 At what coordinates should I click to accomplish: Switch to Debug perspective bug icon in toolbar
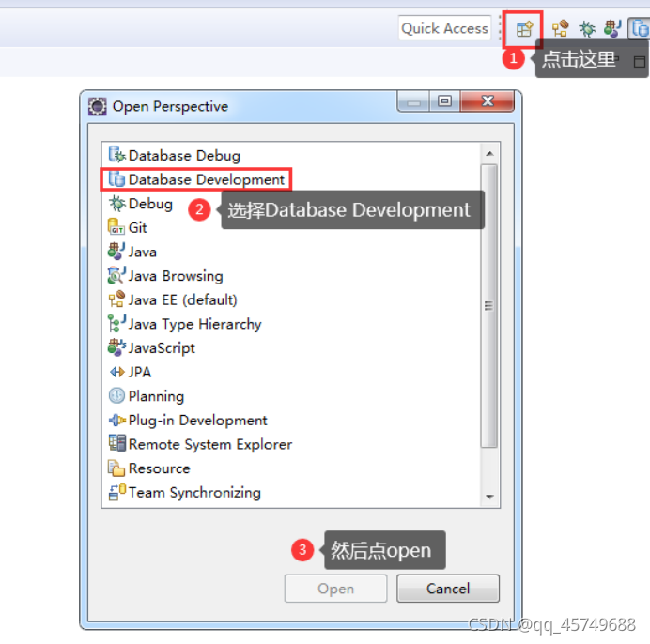pyautogui.click(x=587, y=28)
